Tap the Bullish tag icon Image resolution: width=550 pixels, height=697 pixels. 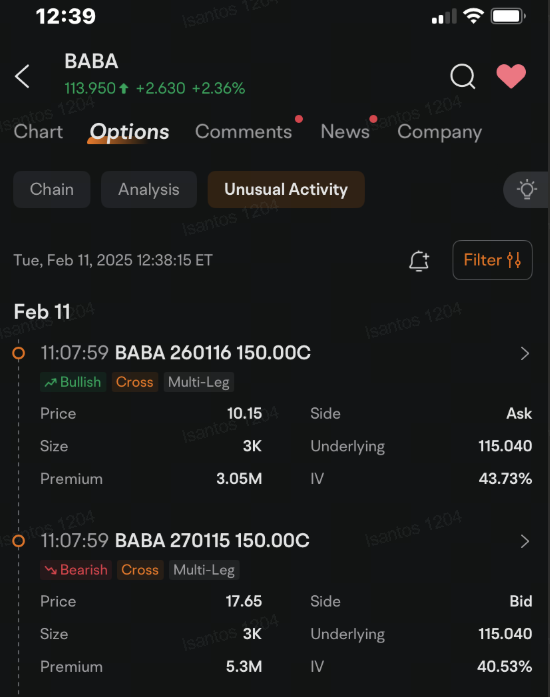pos(51,382)
